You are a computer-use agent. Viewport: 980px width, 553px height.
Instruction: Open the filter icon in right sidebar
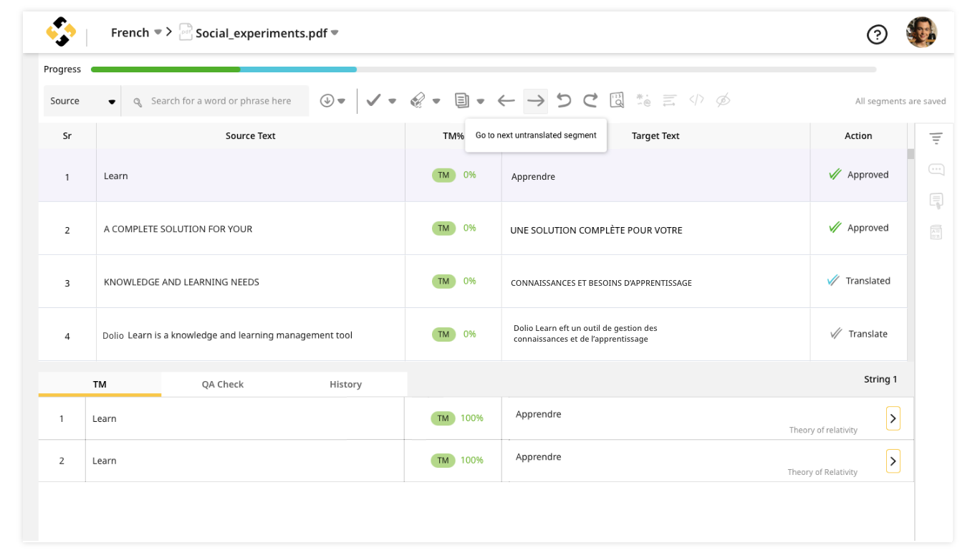pyautogui.click(x=936, y=138)
